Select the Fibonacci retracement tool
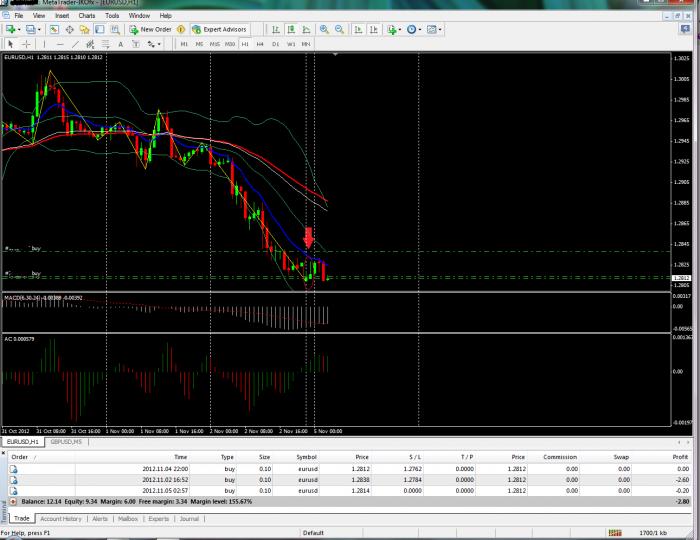 tap(105, 44)
